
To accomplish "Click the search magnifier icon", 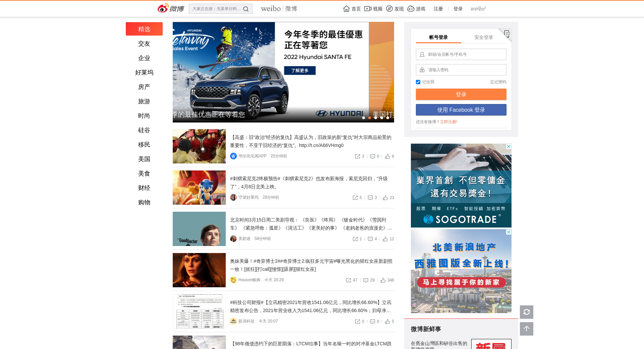I will [x=246, y=9].
